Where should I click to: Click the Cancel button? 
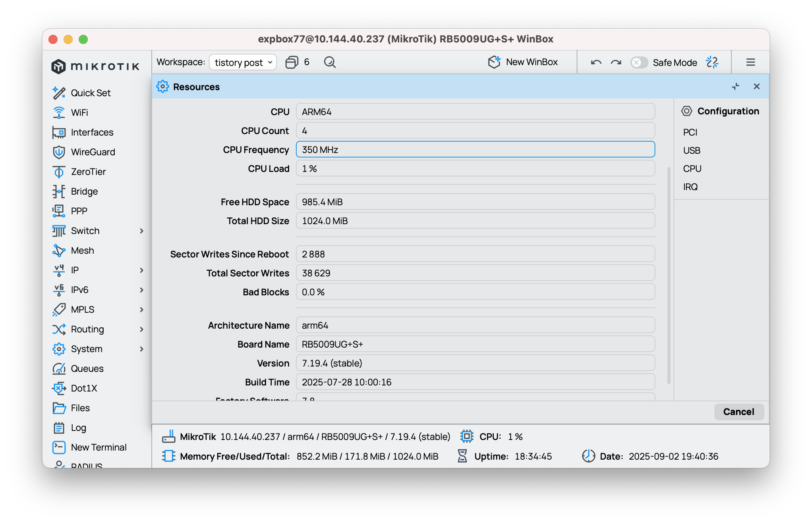[739, 412]
